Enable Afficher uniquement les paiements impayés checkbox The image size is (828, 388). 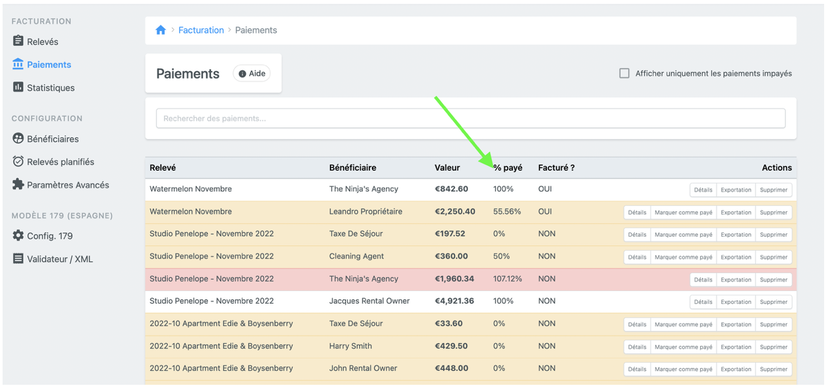click(624, 73)
